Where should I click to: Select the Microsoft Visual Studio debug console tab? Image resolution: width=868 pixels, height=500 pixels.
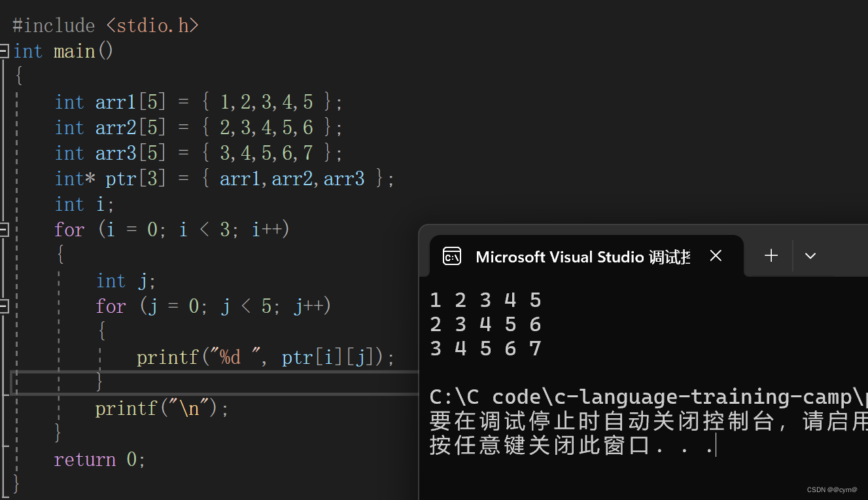[x=586, y=256]
